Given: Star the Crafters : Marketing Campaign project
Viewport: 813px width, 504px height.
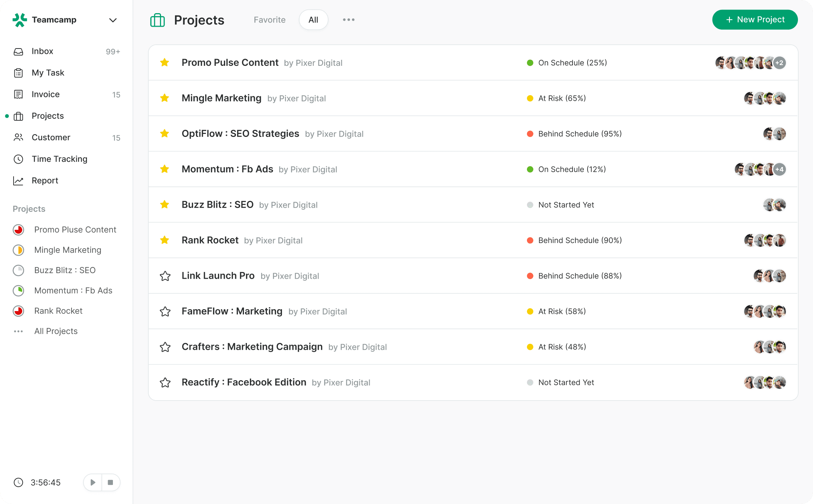Looking at the screenshot, I should 165,347.
